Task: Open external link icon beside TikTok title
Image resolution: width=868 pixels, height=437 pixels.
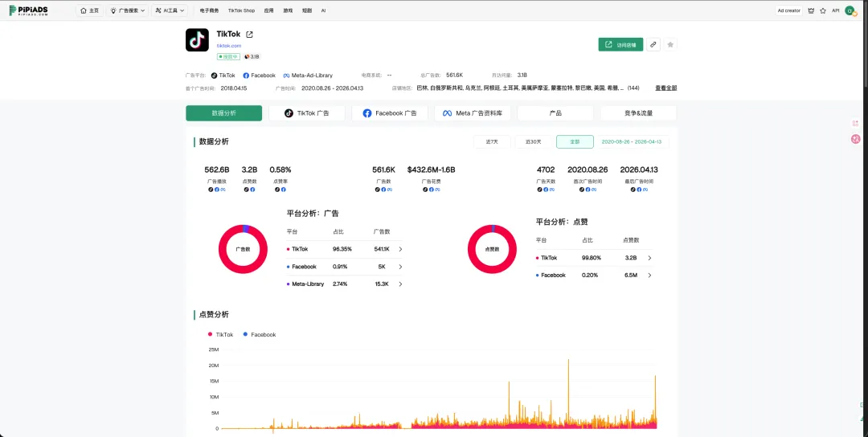Action: coord(250,35)
